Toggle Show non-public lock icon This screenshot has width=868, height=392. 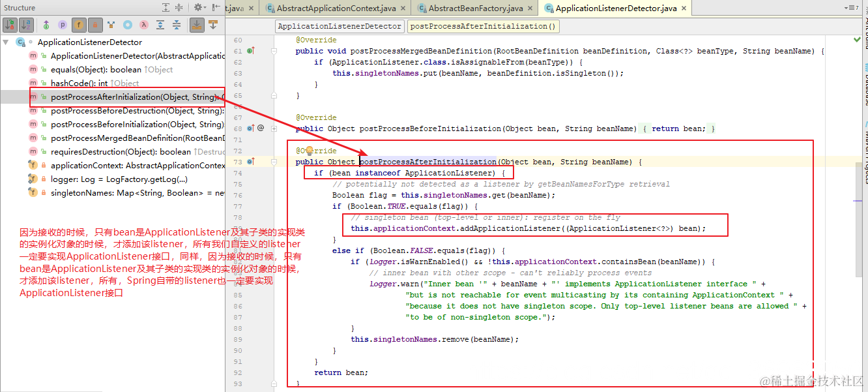pyautogui.click(x=95, y=25)
